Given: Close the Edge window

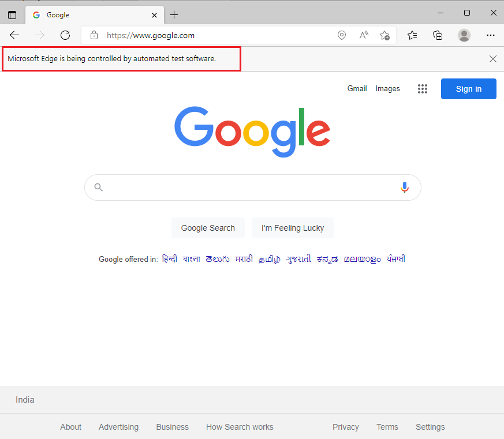Looking at the screenshot, I should pyautogui.click(x=494, y=13).
